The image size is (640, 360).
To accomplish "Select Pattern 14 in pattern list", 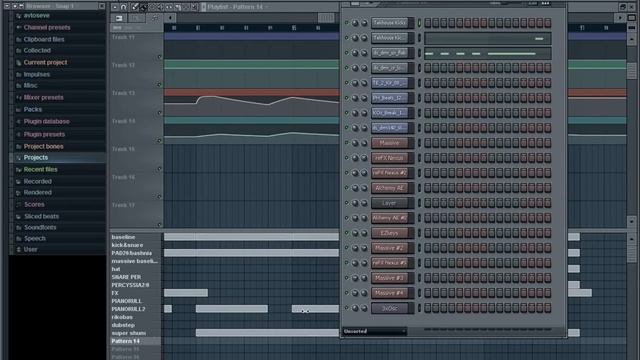I will [x=125, y=341].
